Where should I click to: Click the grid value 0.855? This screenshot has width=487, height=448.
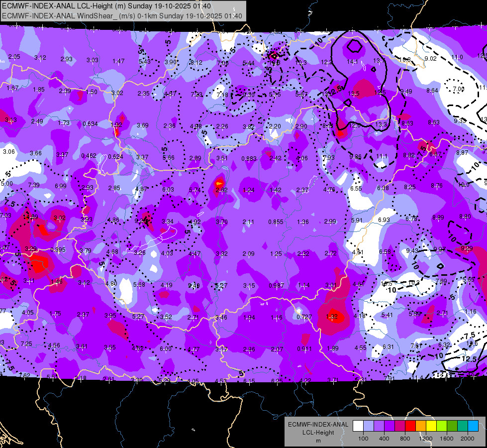(x=276, y=222)
